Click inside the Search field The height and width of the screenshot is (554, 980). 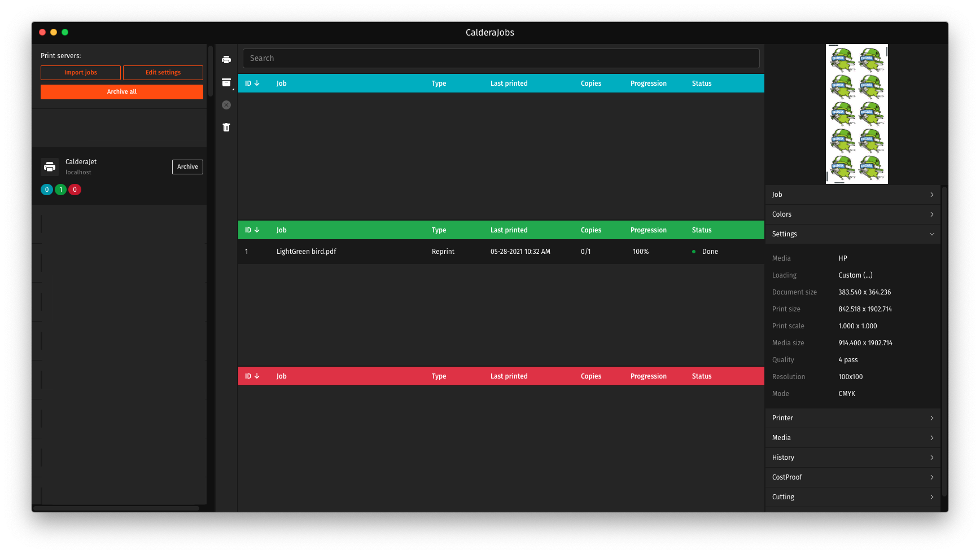coord(501,58)
